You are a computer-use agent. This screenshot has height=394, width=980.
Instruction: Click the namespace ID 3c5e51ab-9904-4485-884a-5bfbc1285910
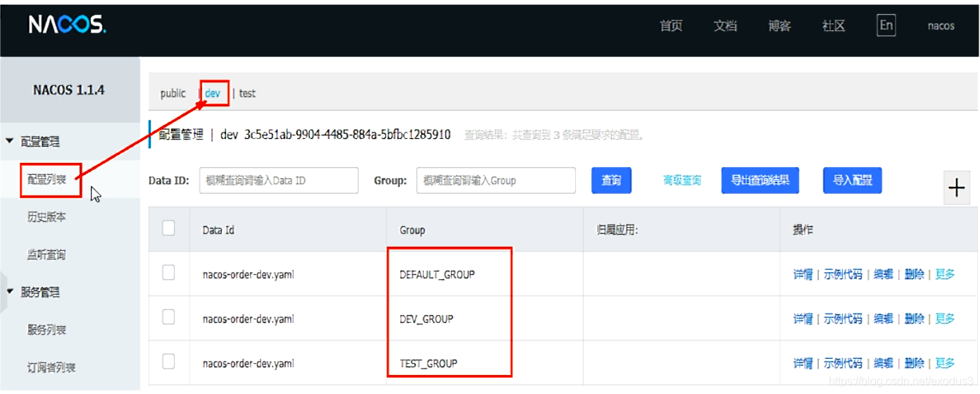pos(347,134)
